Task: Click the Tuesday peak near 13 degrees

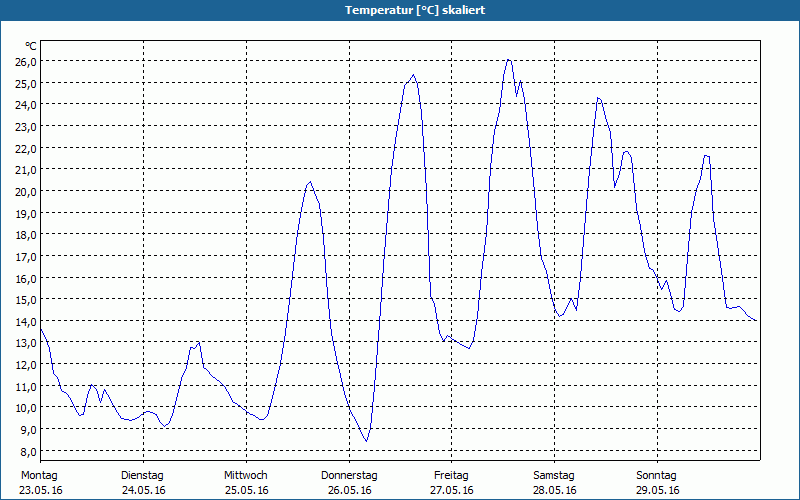Action: 198,342
